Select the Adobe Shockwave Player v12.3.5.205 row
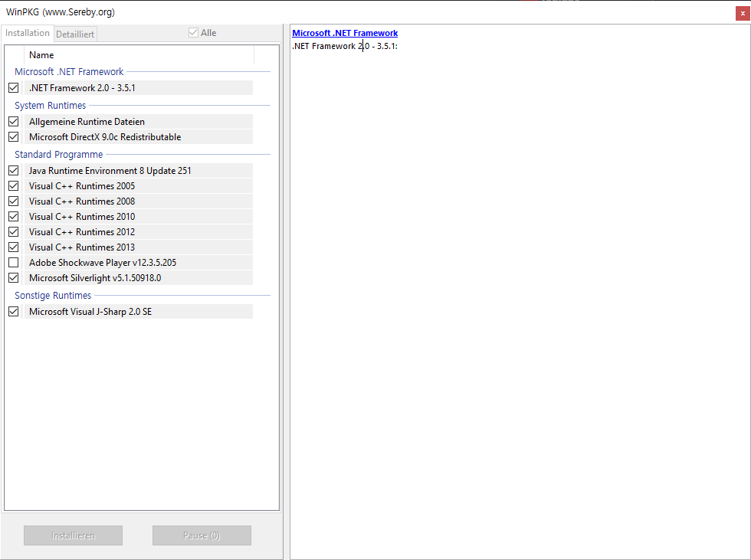The width and height of the screenshot is (751, 560). (139, 262)
